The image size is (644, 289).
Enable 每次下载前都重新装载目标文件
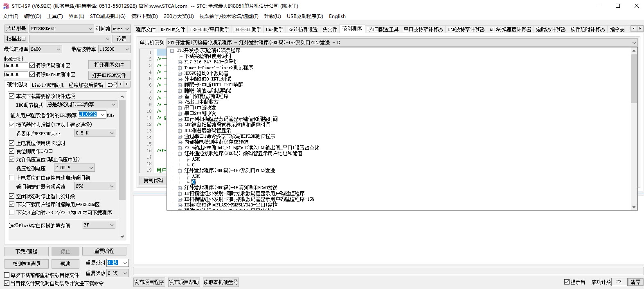pos(7,275)
